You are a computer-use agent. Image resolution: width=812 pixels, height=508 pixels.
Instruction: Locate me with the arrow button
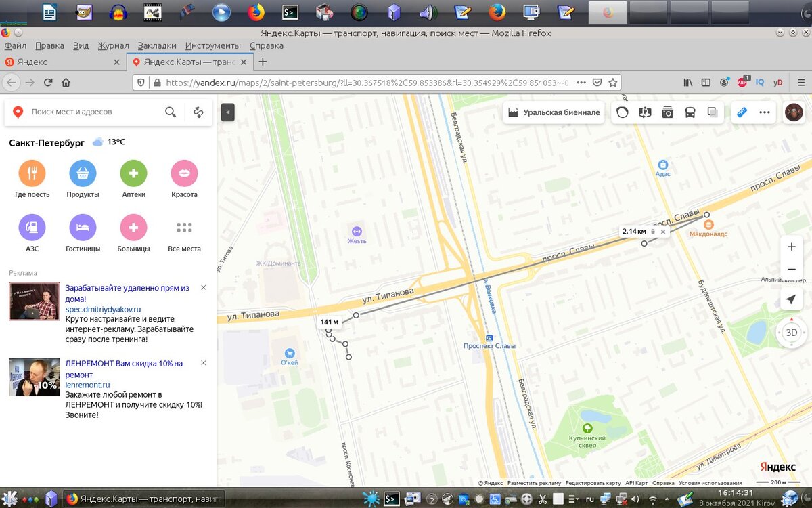791,299
